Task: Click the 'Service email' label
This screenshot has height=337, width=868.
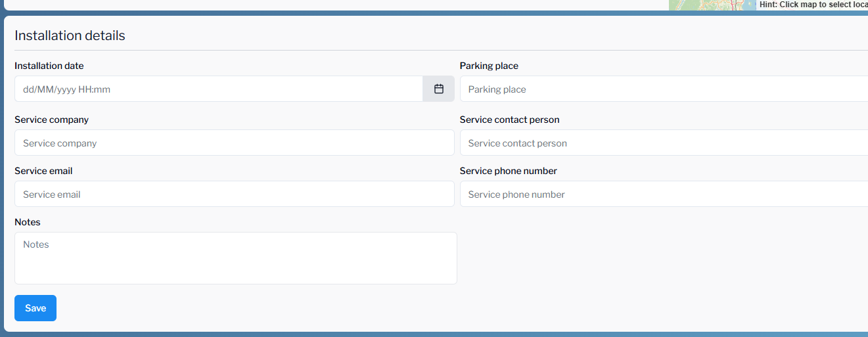Action: tap(43, 171)
